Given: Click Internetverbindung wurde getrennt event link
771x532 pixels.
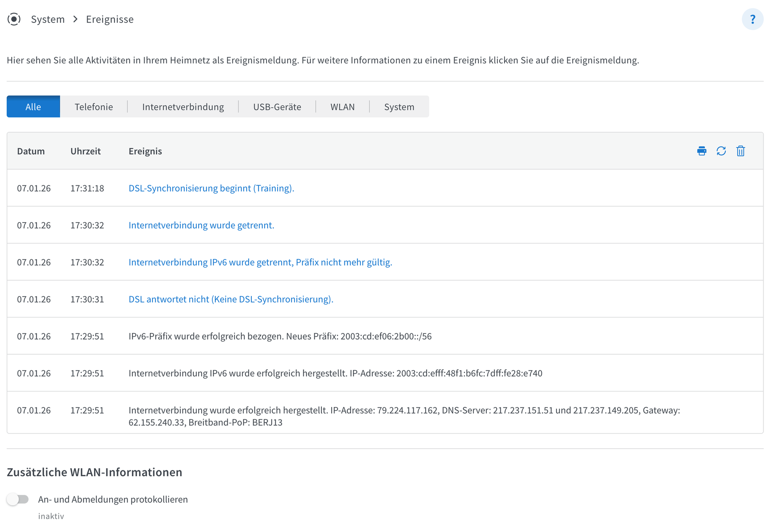Looking at the screenshot, I should tap(201, 225).
